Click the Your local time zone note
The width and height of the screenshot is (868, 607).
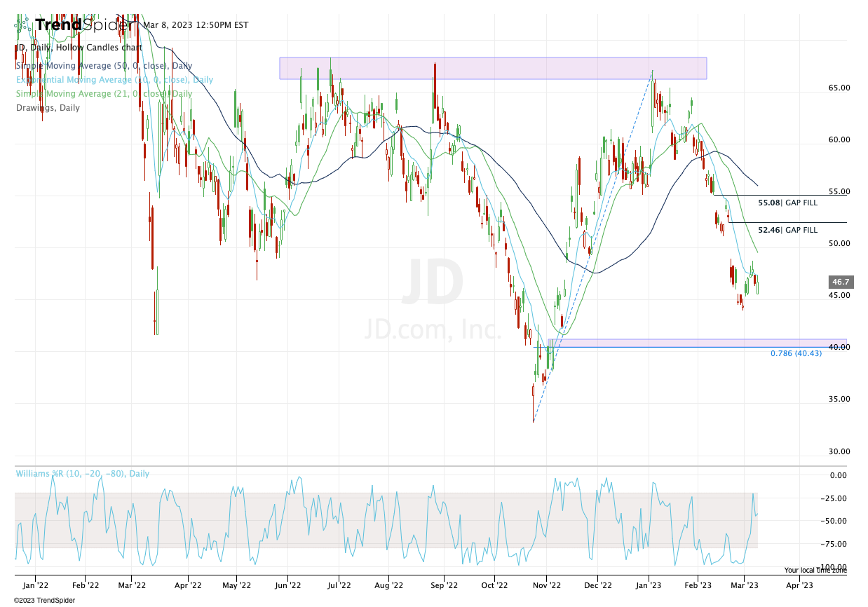point(815,571)
